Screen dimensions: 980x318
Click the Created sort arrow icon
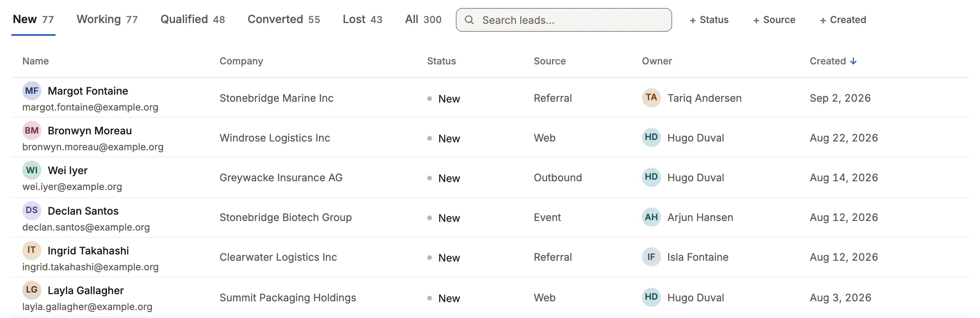[x=853, y=61]
